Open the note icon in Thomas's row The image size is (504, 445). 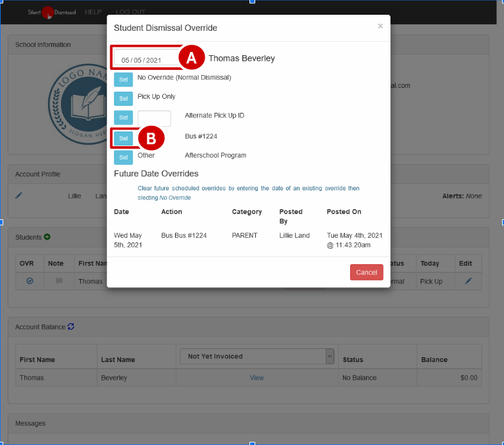(59, 281)
